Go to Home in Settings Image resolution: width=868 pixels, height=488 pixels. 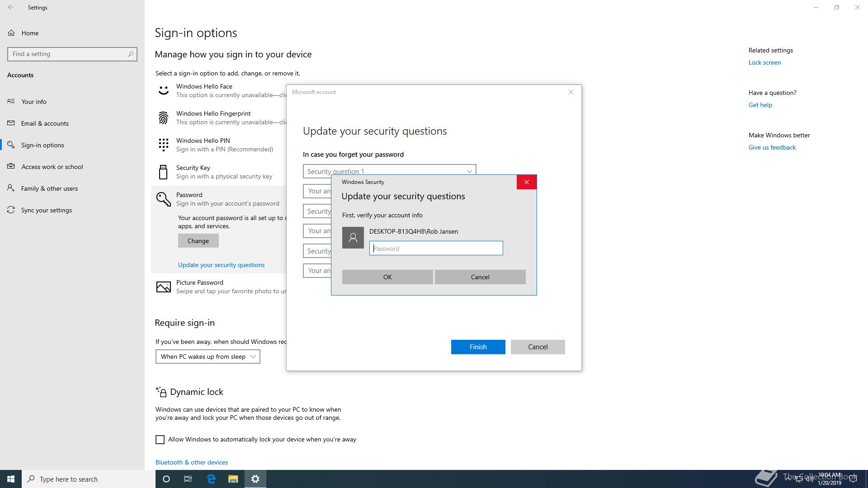point(30,33)
